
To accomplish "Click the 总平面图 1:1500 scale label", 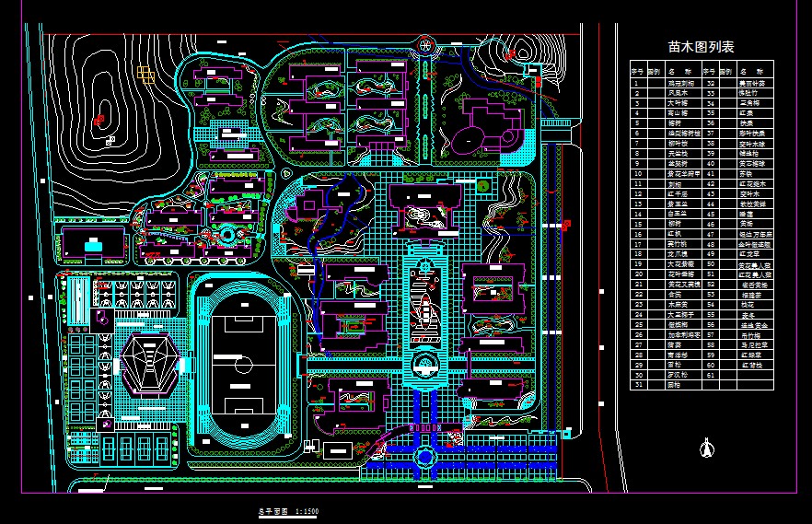I will (x=289, y=510).
